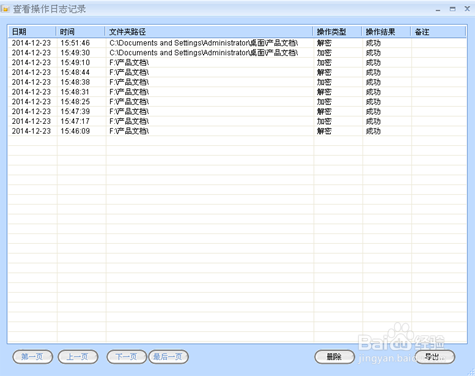Maximize the log window
Image resolution: width=475 pixels, height=376 pixels.
click(452, 9)
